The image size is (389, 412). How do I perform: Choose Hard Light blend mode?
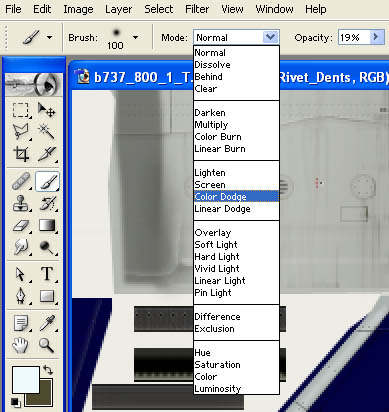pos(236,257)
